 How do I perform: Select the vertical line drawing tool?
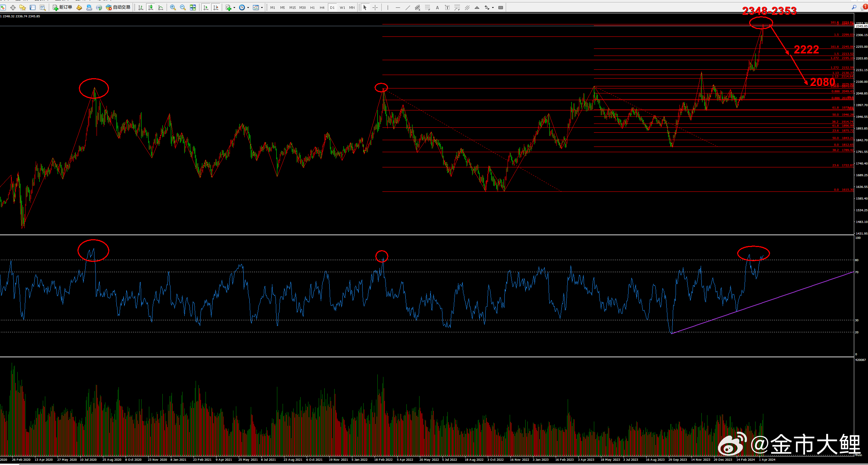pos(388,7)
